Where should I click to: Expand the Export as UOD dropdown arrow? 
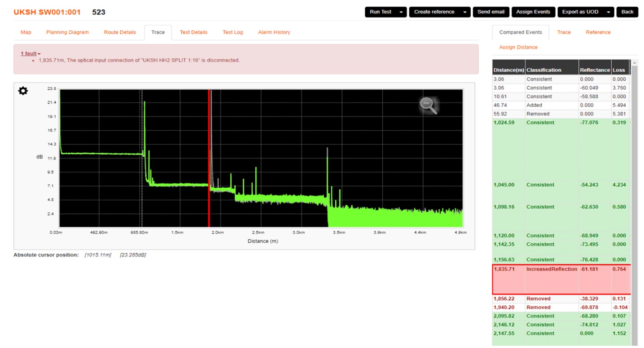(x=608, y=12)
